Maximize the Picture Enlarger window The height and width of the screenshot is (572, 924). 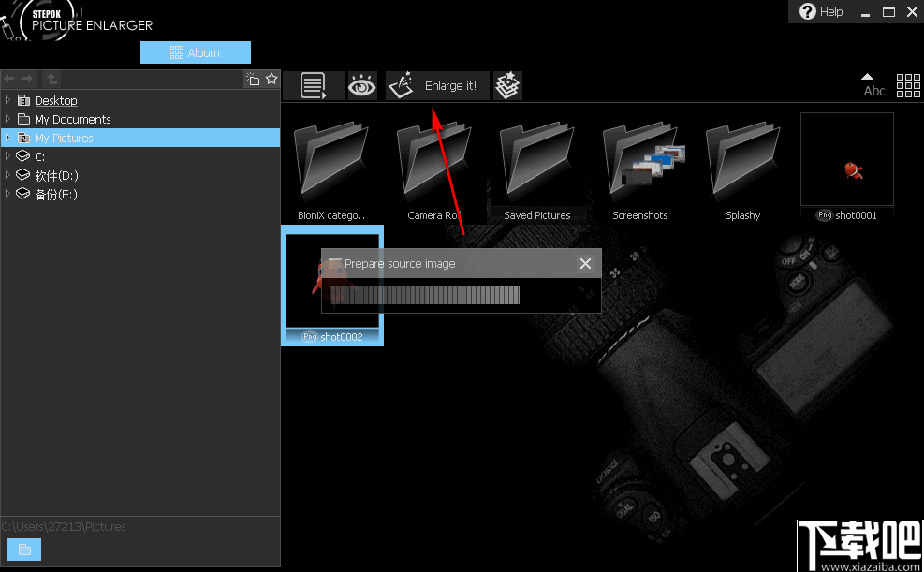point(888,12)
